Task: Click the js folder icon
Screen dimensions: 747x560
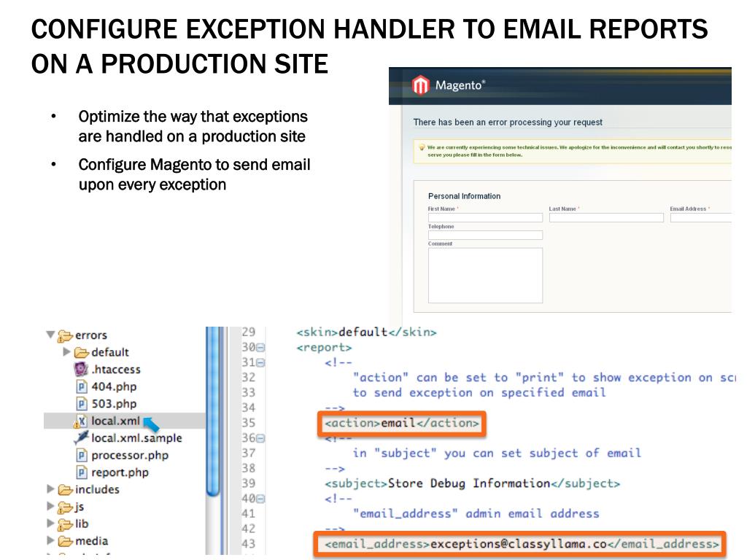Action: [x=65, y=507]
